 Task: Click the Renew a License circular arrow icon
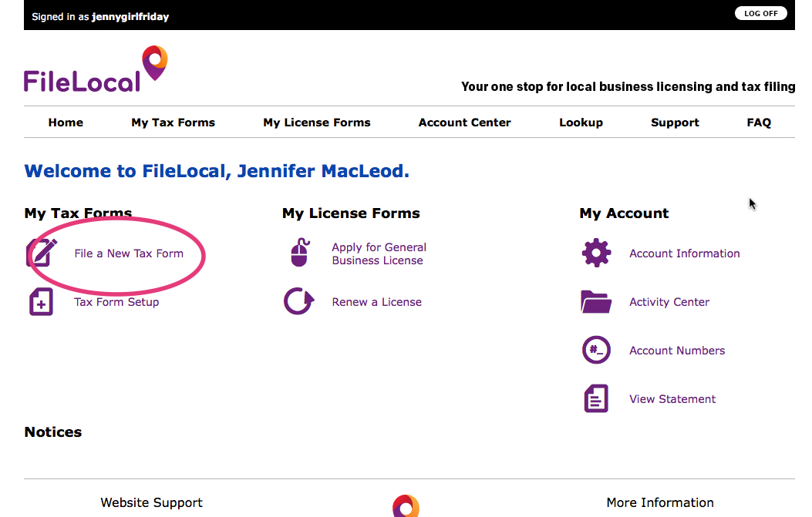pos(298,301)
